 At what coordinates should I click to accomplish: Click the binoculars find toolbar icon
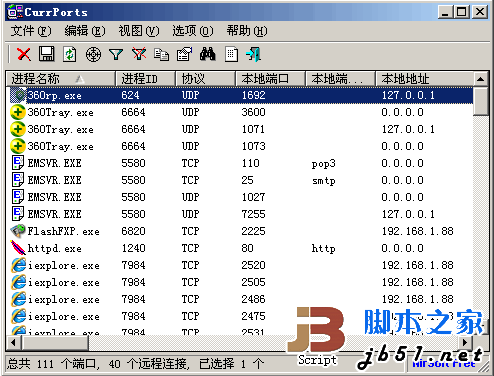point(207,54)
